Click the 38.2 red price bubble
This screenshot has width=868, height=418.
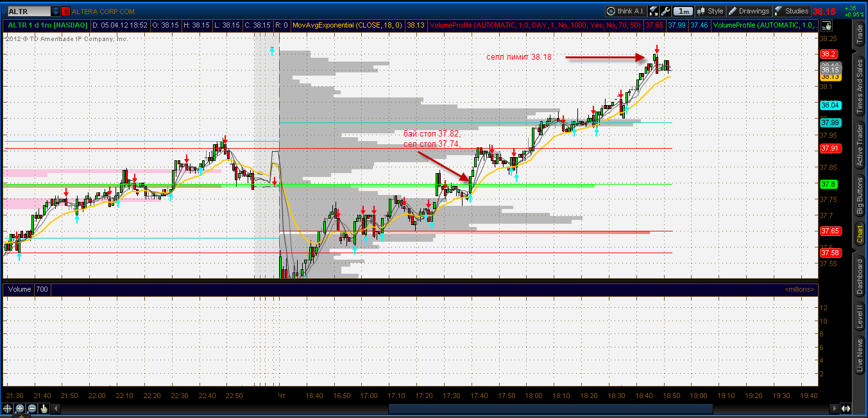(x=830, y=54)
